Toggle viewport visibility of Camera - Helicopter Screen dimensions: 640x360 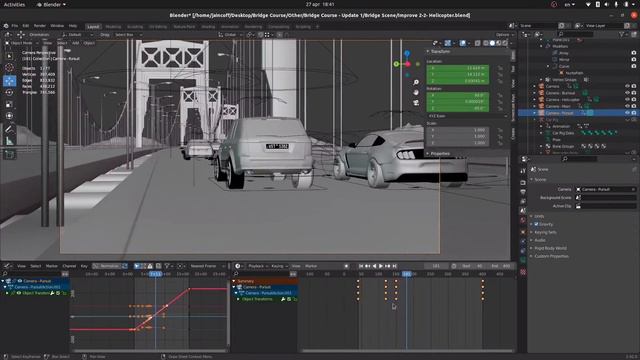627,100
